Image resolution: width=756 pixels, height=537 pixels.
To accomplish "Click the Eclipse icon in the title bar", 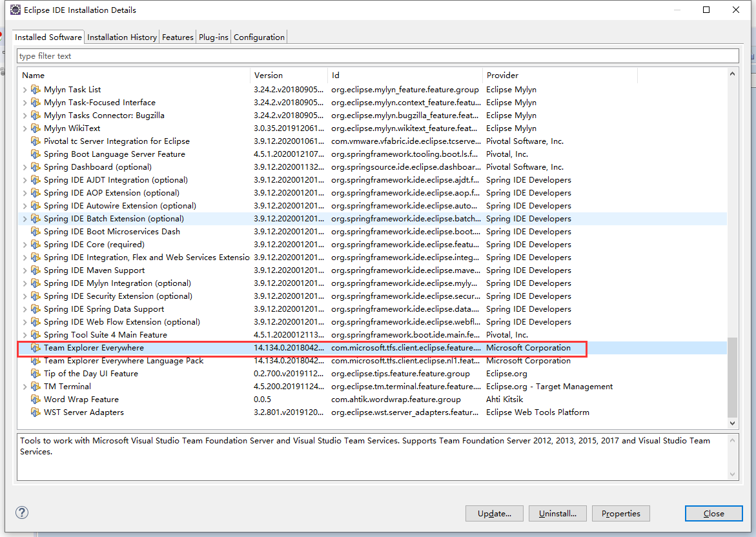I will pyautogui.click(x=14, y=10).
